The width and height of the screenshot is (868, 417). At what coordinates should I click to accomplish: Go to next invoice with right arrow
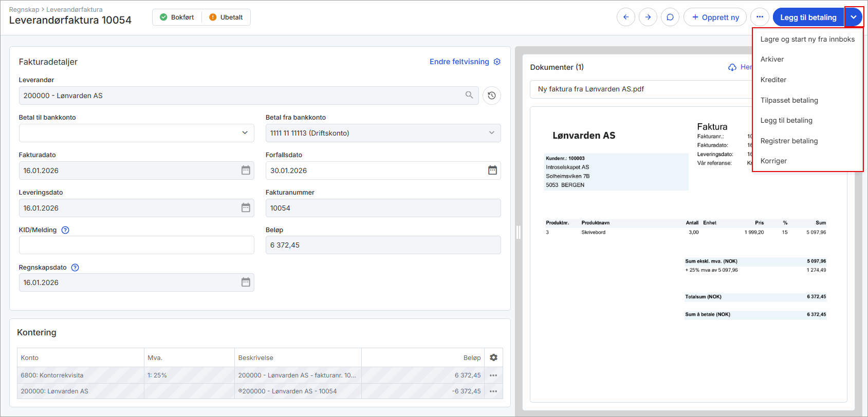tap(648, 17)
